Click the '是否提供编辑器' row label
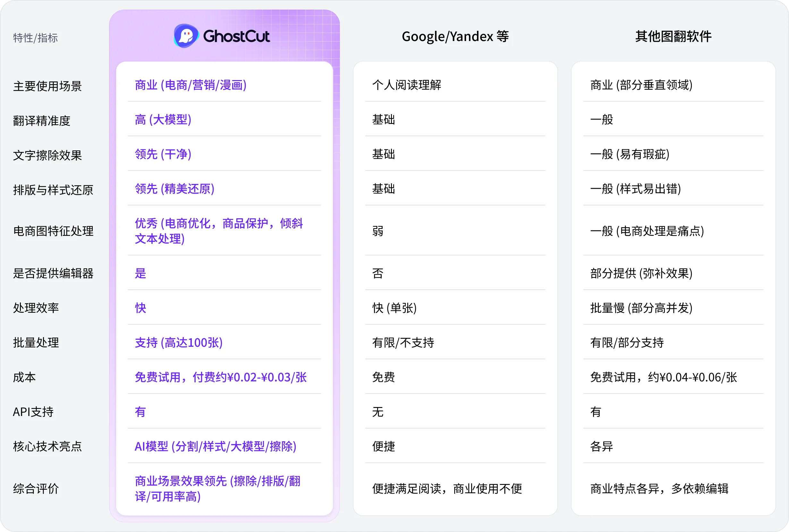The height and width of the screenshot is (532, 789). tap(53, 273)
